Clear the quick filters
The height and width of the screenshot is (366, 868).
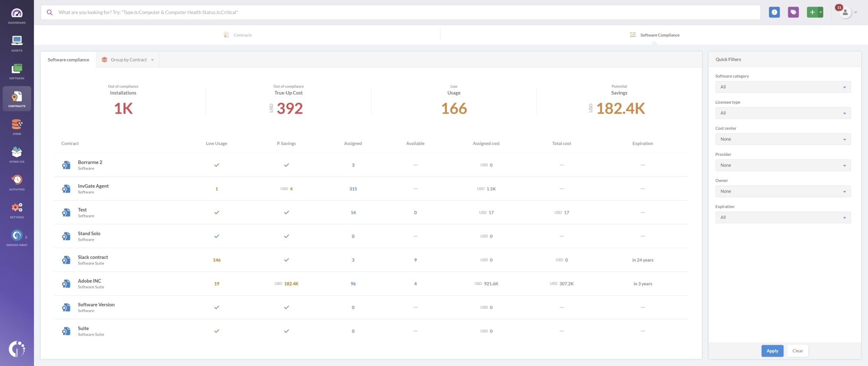tap(798, 351)
